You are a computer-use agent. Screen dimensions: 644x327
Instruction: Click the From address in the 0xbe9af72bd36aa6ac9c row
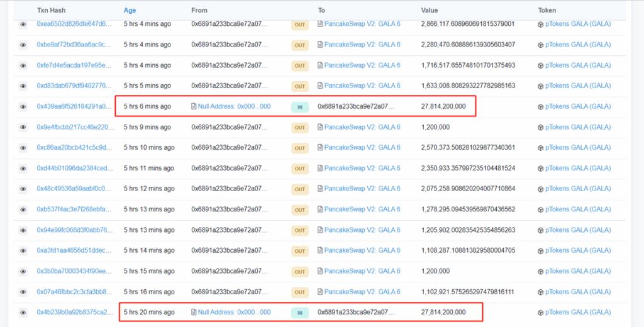tap(230, 45)
